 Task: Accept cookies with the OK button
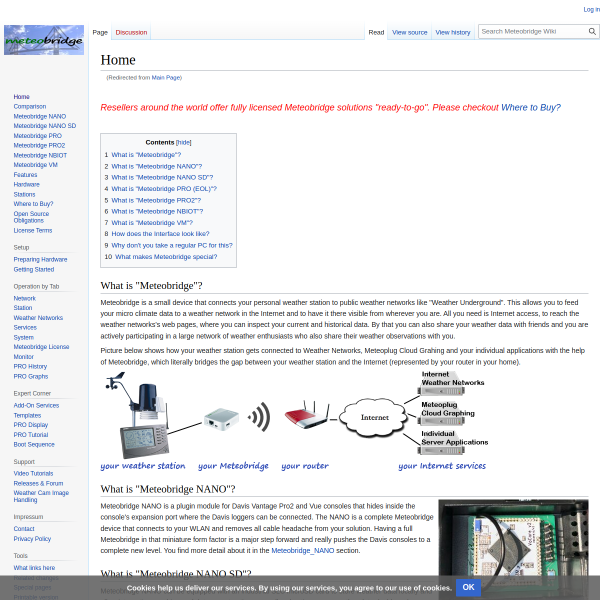click(468, 588)
